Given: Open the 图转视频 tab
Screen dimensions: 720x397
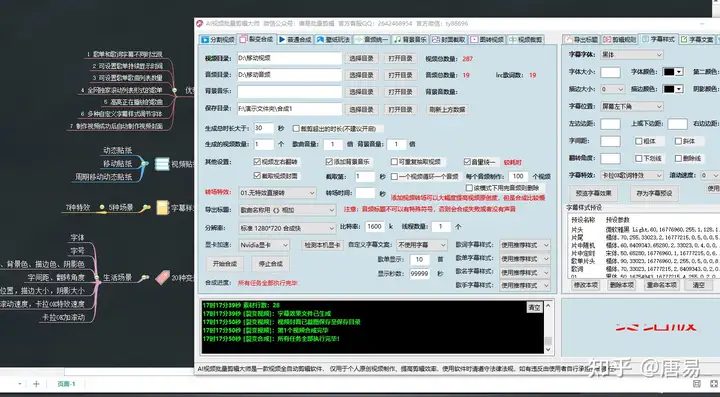Looking at the screenshot, I should [x=487, y=39].
